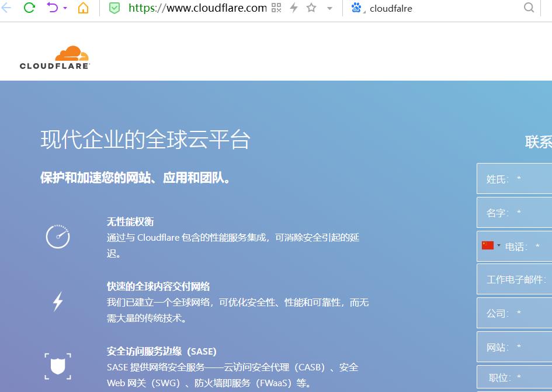552x392 pixels.
Task: Click the 工作电子邮件 input field
Action: coord(515,279)
